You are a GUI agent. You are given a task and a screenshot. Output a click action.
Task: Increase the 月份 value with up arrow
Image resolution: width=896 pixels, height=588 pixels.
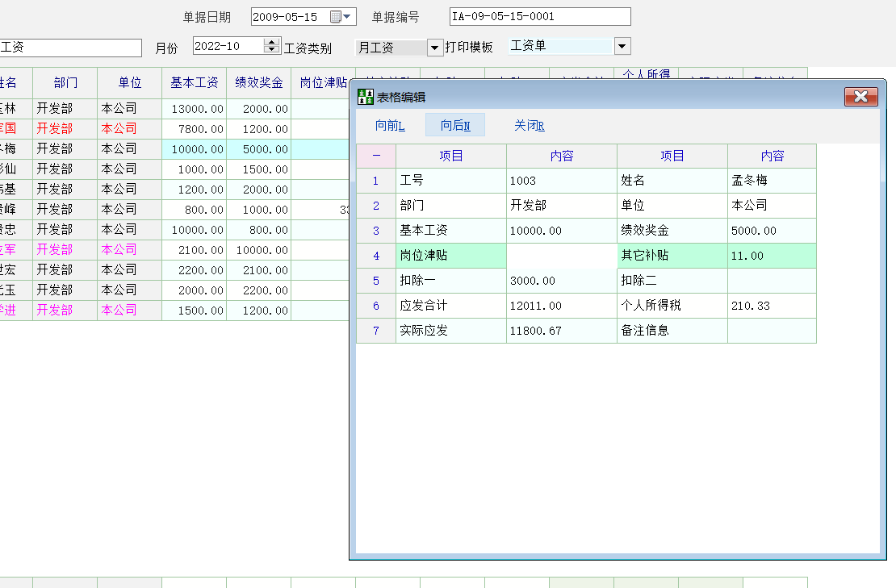(273, 42)
